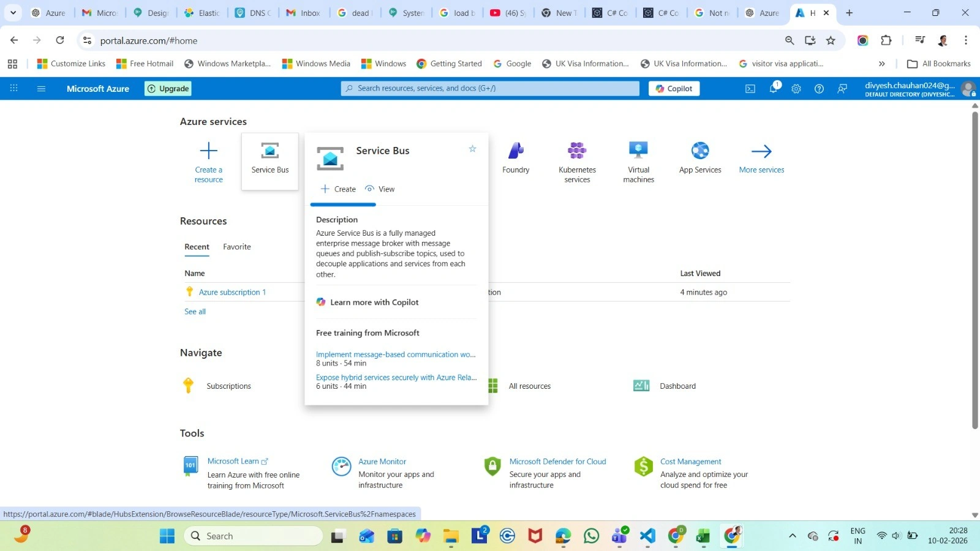Image resolution: width=980 pixels, height=551 pixels.
Task: Click the Azure Monitor gauge icon
Action: point(341,466)
